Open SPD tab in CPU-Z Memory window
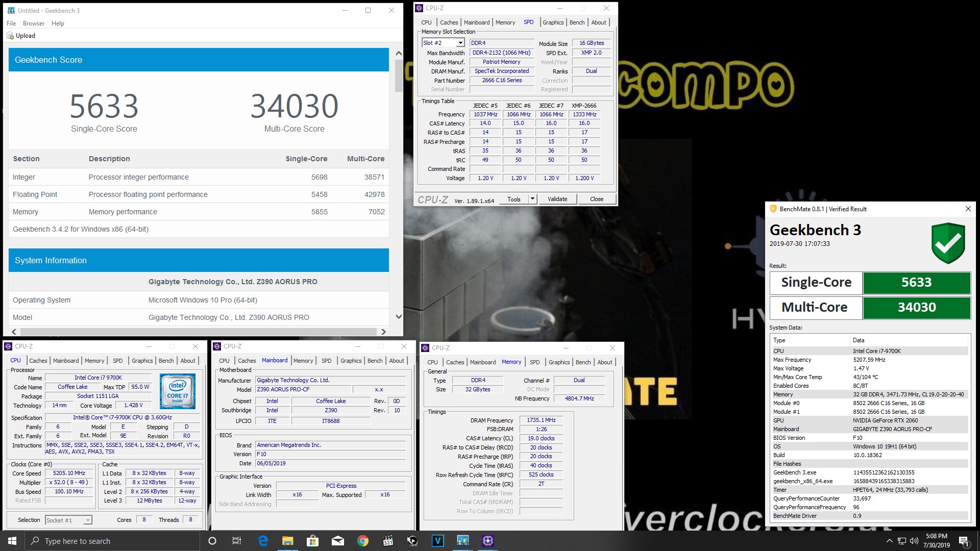The width and height of the screenshot is (980, 551). [535, 362]
